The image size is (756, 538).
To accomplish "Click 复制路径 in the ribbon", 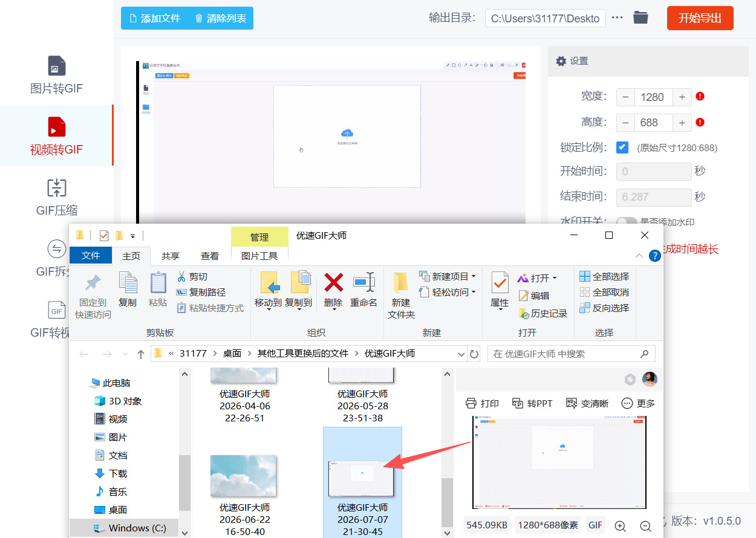I will click(x=201, y=292).
